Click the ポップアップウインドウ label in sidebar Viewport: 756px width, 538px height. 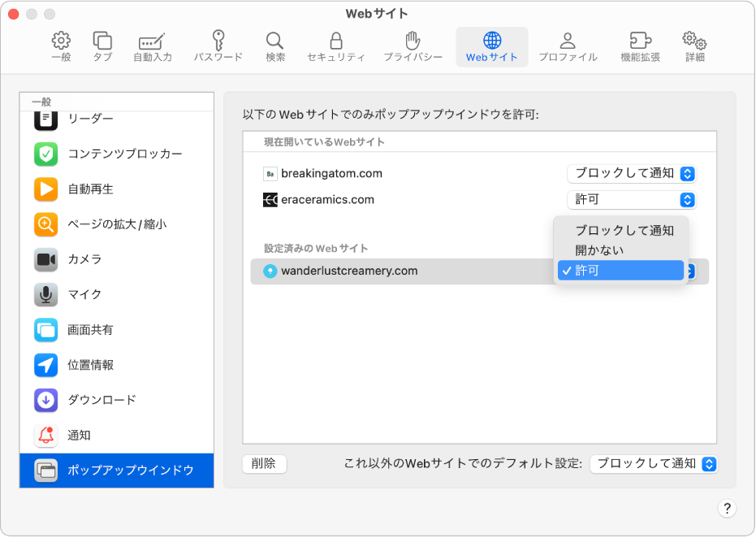(131, 471)
